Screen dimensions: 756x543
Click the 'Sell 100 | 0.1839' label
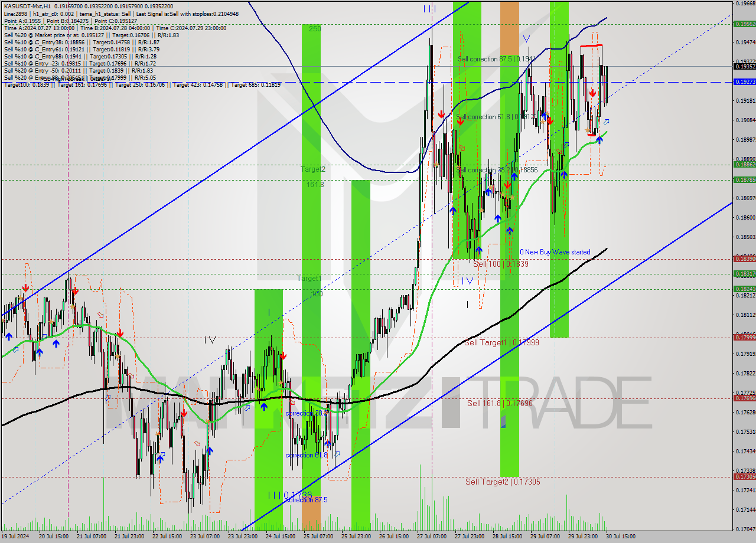tap(501, 264)
